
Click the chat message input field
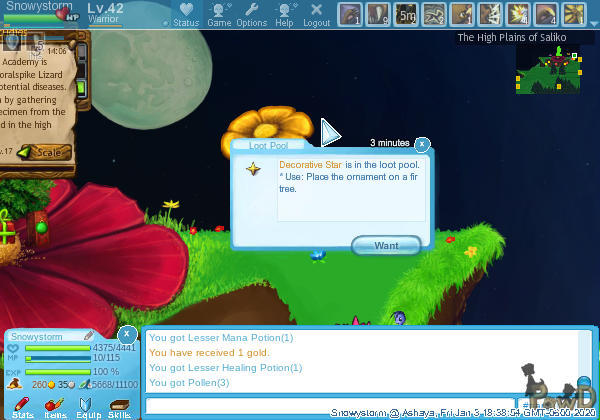tap(330, 405)
